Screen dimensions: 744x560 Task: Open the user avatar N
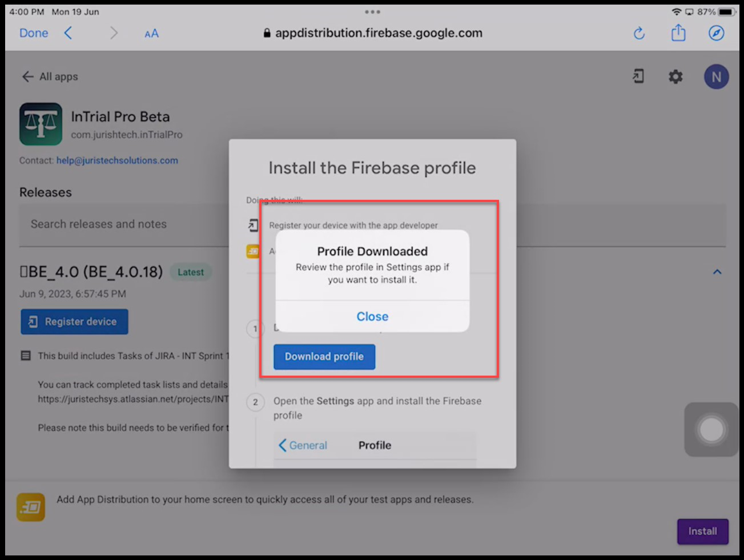[x=716, y=77]
